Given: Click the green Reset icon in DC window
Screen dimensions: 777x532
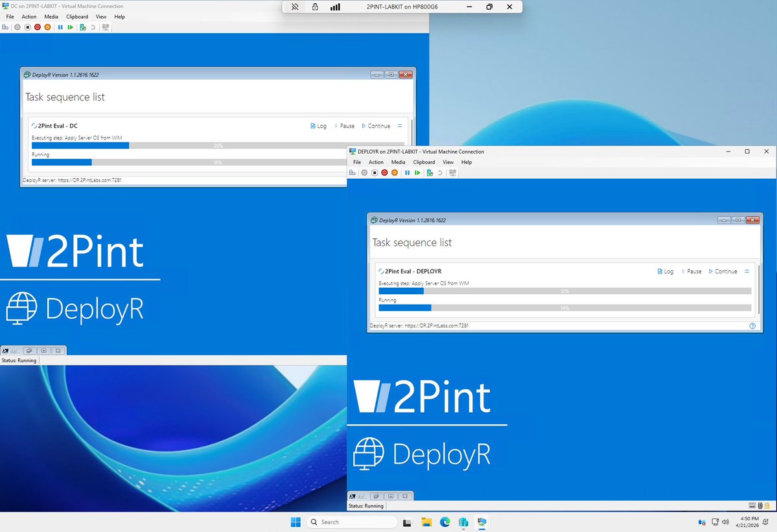Looking at the screenshot, I should [71, 27].
